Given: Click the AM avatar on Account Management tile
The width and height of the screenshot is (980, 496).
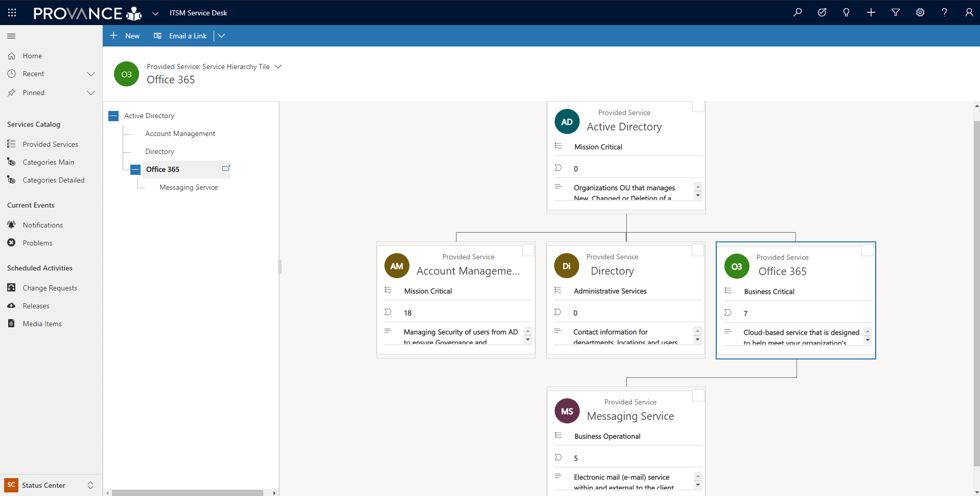Looking at the screenshot, I should (397, 266).
